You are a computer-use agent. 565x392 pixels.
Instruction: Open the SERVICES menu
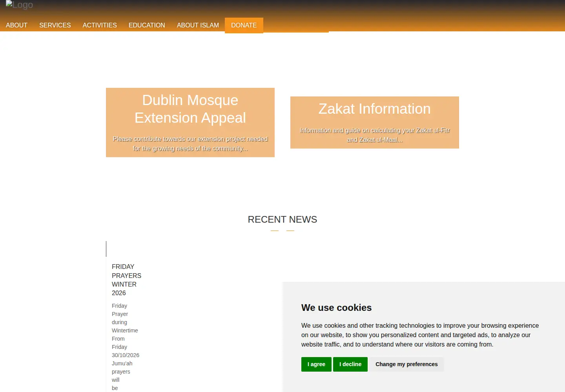[x=55, y=25]
